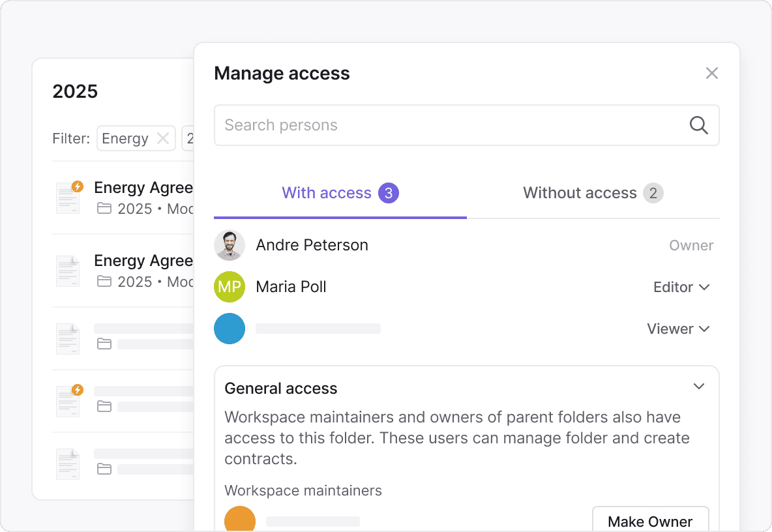The width and height of the screenshot is (772, 532).
Task: Click the magnifying glass search icon
Action: pyautogui.click(x=698, y=125)
